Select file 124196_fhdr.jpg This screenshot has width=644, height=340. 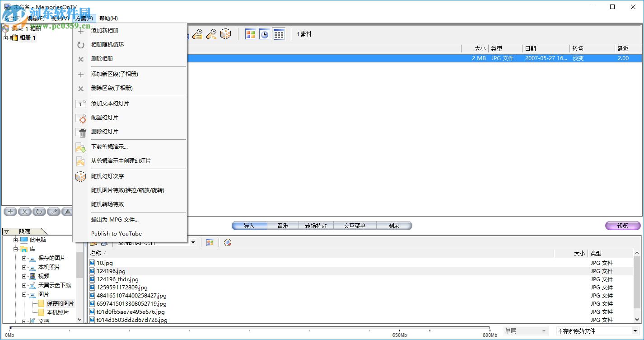117,279
